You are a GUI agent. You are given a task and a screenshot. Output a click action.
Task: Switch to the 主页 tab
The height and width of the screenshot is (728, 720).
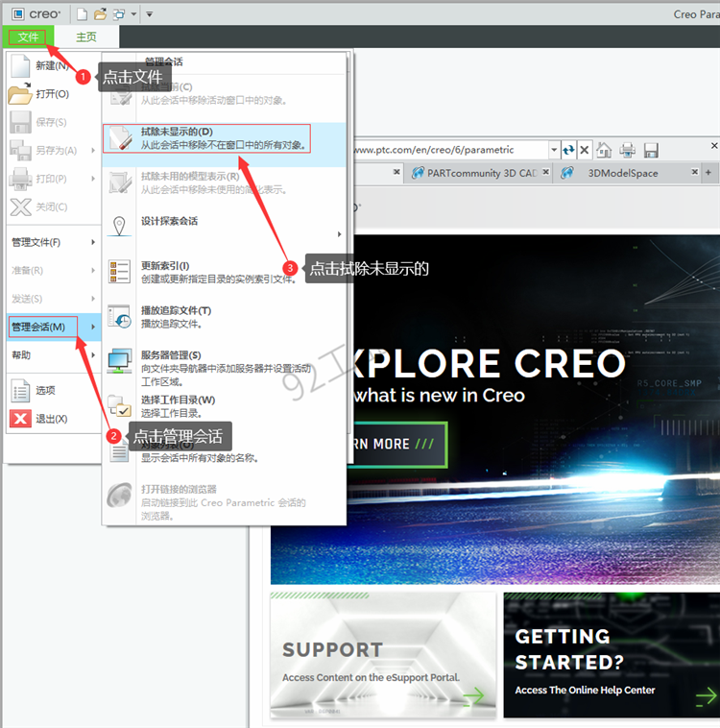[86, 36]
